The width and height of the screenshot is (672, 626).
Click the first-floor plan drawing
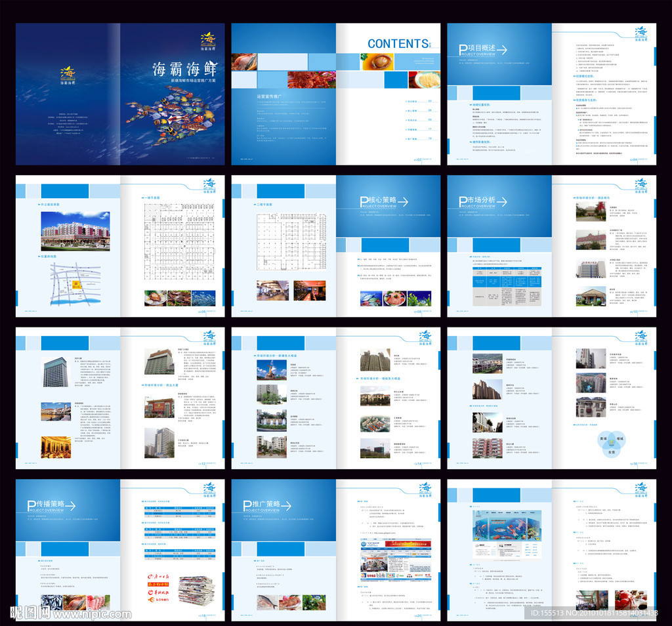[179, 241]
